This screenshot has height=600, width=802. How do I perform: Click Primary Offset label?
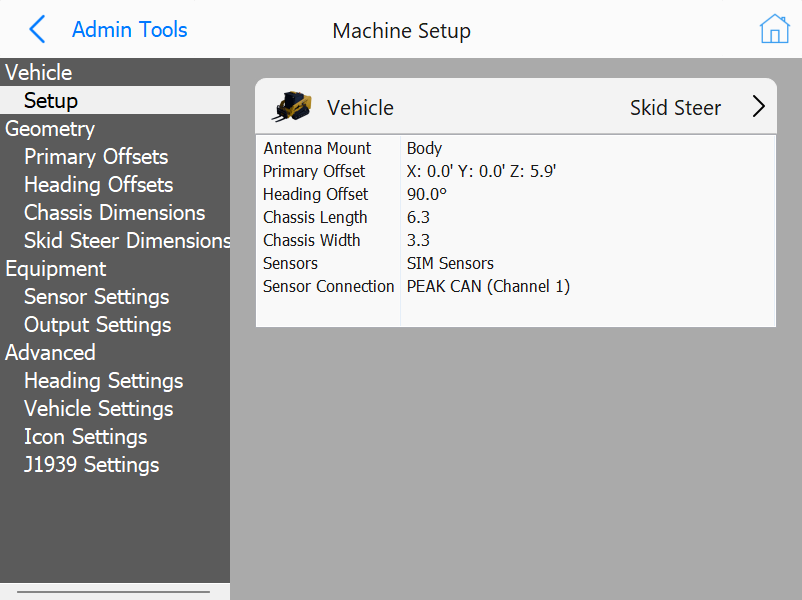[314, 171]
